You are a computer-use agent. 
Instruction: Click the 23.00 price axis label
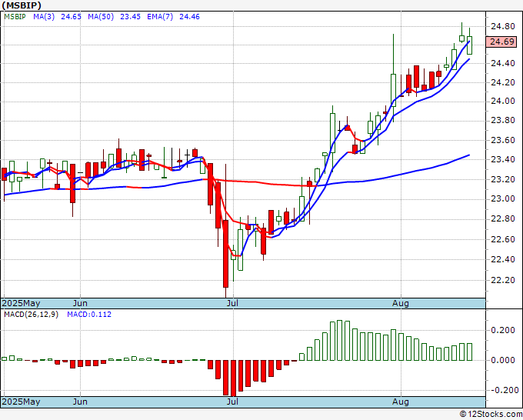coord(503,198)
